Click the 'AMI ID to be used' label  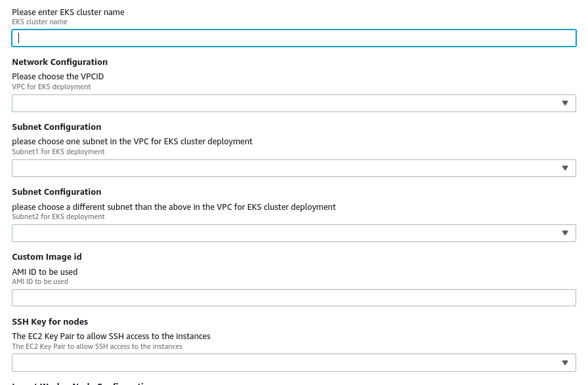pos(45,272)
